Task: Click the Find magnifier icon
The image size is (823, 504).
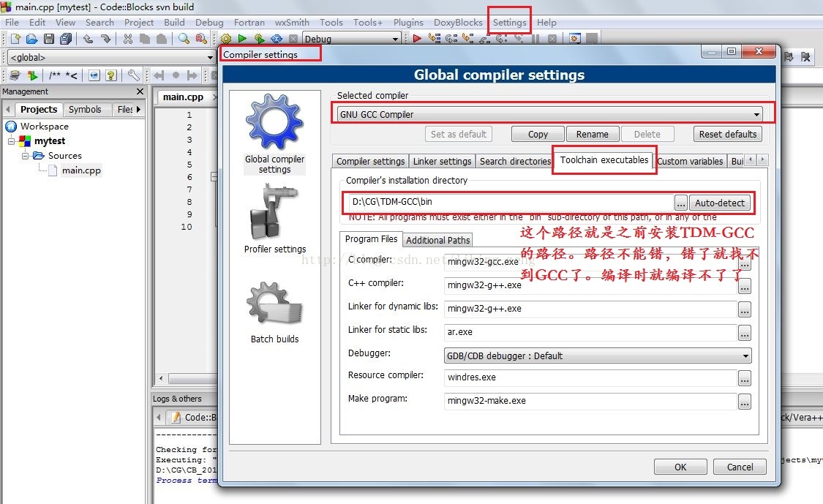Action: [x=184, y=38]
